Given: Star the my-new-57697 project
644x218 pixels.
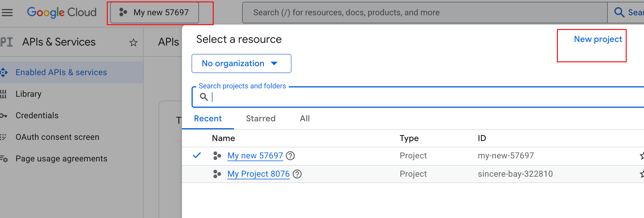Looking at the screenshot, I should tap(642, 156).
